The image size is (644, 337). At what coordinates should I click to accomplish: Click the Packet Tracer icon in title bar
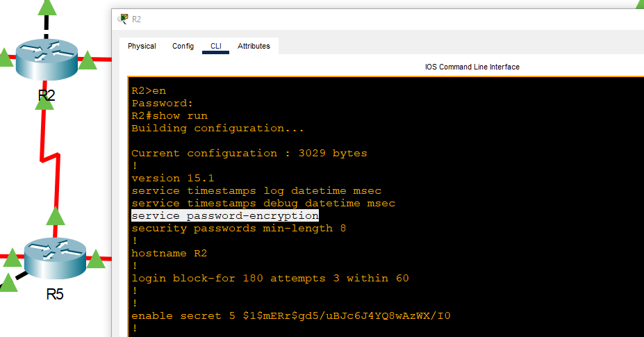pyautogui.click(x=124, y=19)
